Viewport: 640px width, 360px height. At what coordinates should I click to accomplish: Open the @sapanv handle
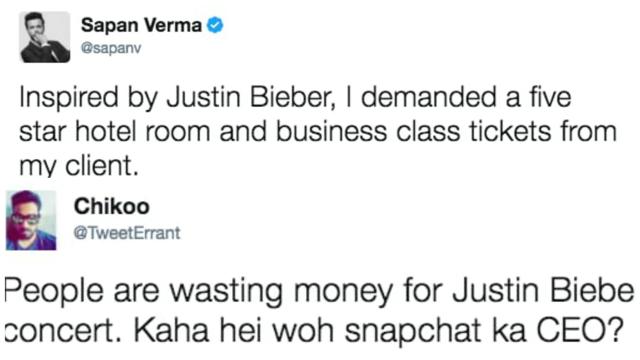tap(111, 48)
